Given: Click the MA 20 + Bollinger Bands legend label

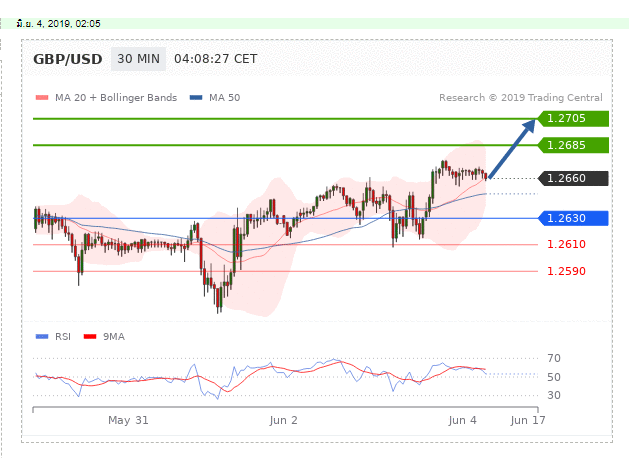Looking at the screenshot, I should 116,97.
